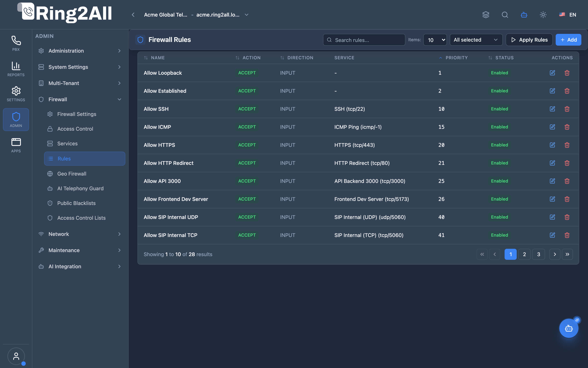
Task: Delete the Allow SIP Internal TCP rule
Action: click(567, 235)
